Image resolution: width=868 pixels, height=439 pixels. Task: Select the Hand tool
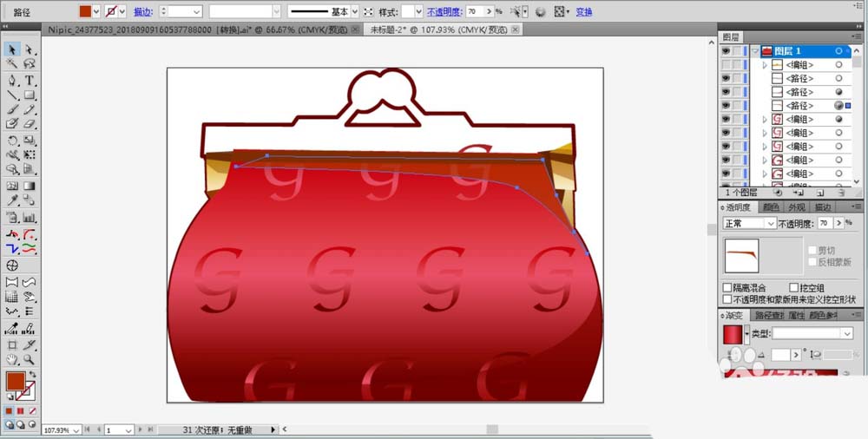(x=12, y=360)
